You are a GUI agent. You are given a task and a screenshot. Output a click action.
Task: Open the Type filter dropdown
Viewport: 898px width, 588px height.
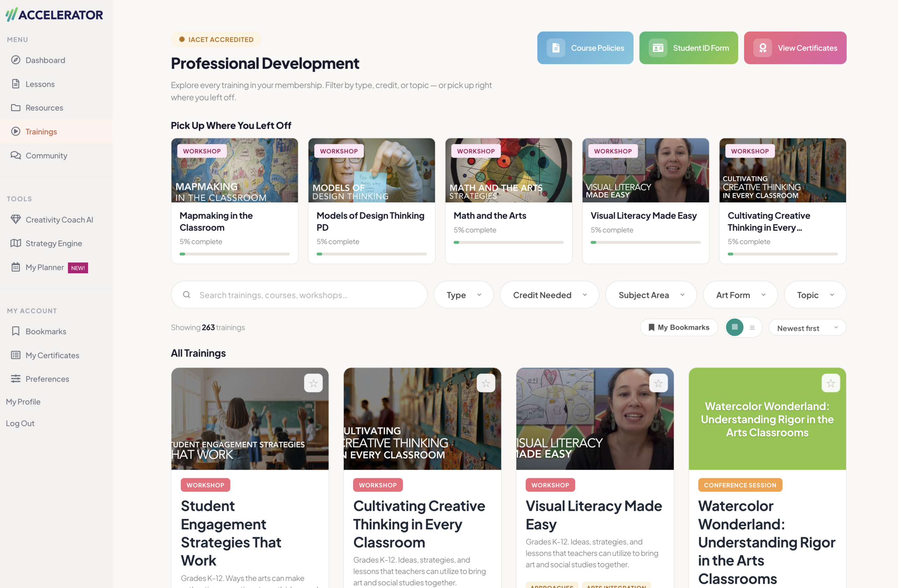pyautogui.click(x=463, y=295)
